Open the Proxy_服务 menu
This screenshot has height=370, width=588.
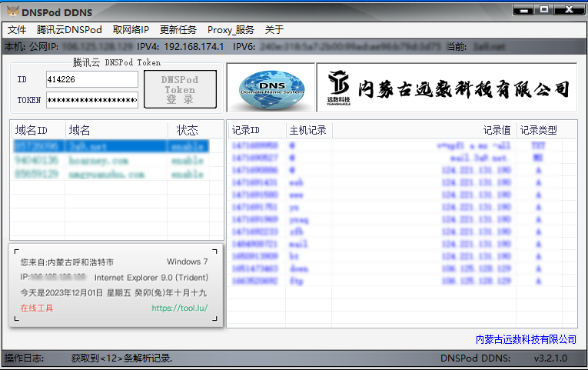[231, 30]
